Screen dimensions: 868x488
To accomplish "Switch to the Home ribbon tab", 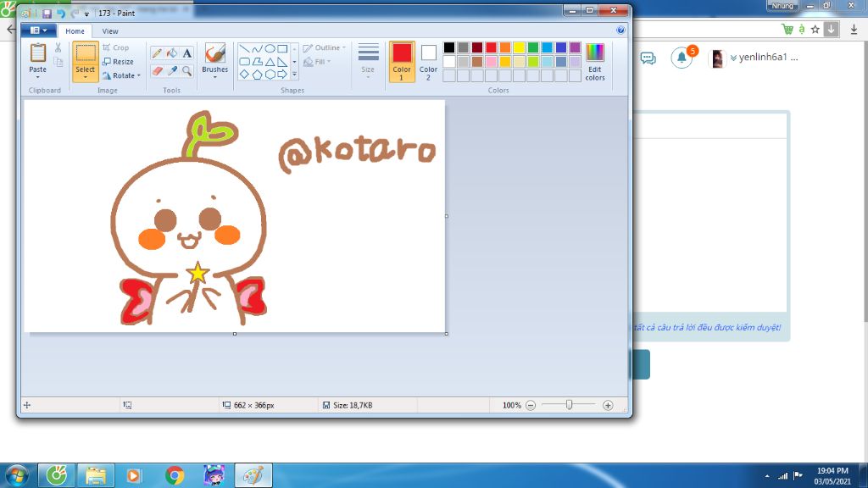I will (x=75, y=31).
